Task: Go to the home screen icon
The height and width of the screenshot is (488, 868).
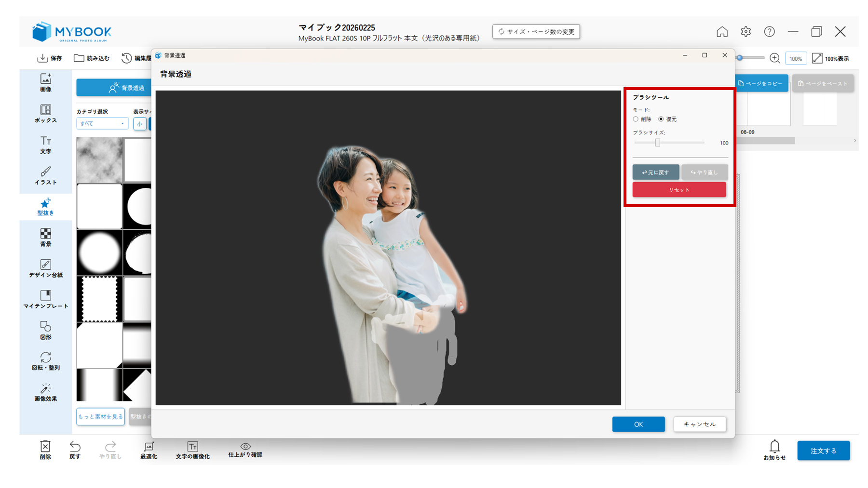Action: pyautogui.click(x=722, y=32)
